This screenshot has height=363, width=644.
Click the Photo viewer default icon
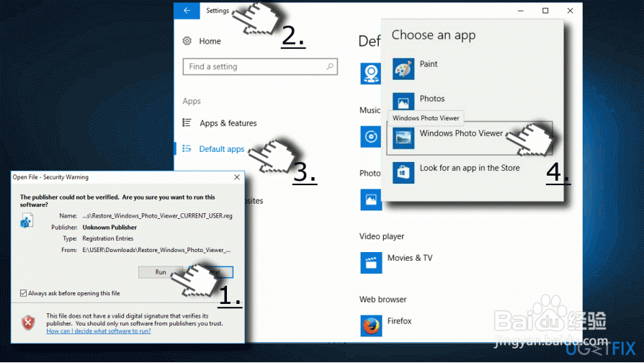371,200
